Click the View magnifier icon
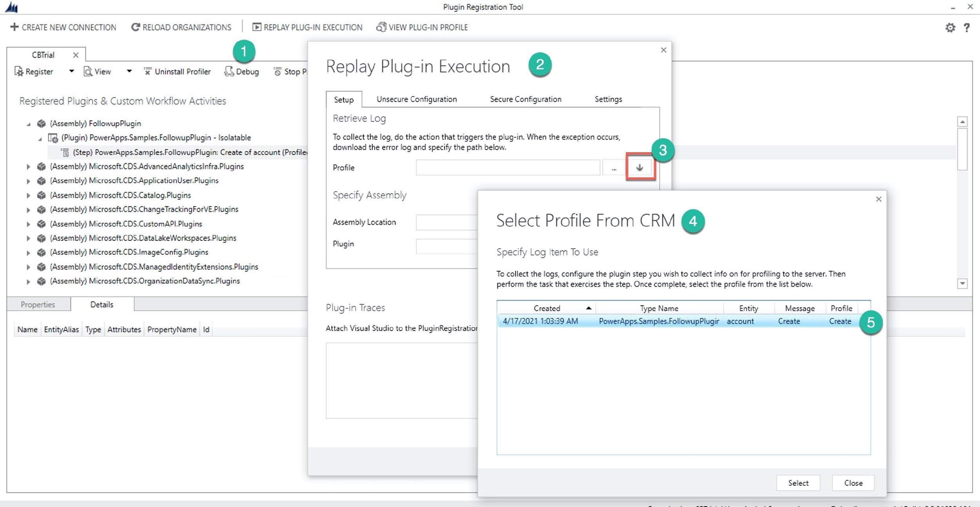 pyautogui.click(x=88, y=71)
